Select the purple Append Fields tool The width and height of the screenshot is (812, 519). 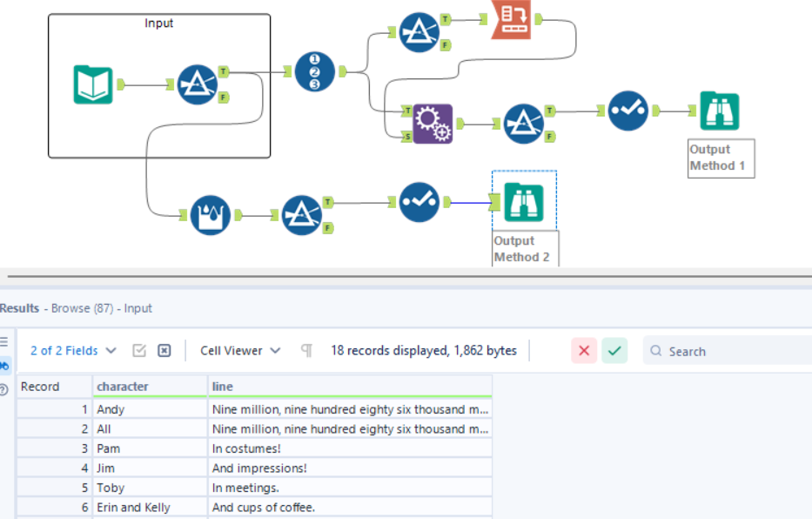click(x=433, y=124)
